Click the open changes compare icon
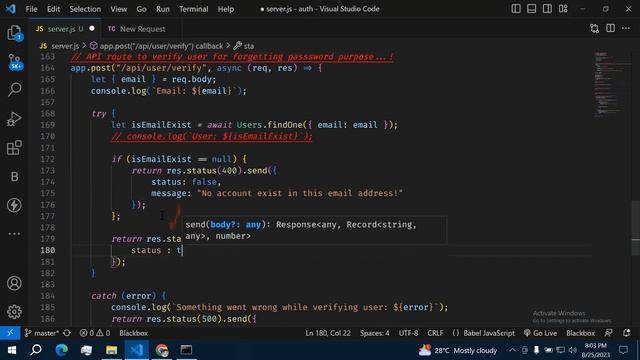Viewport: 640px width, 360px height. tap(595, 29)
